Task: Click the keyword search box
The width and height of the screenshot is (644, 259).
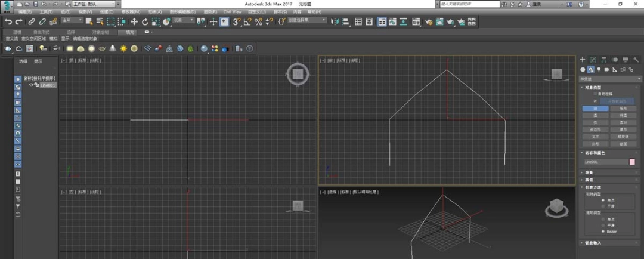Action: [x=470, y=4]
